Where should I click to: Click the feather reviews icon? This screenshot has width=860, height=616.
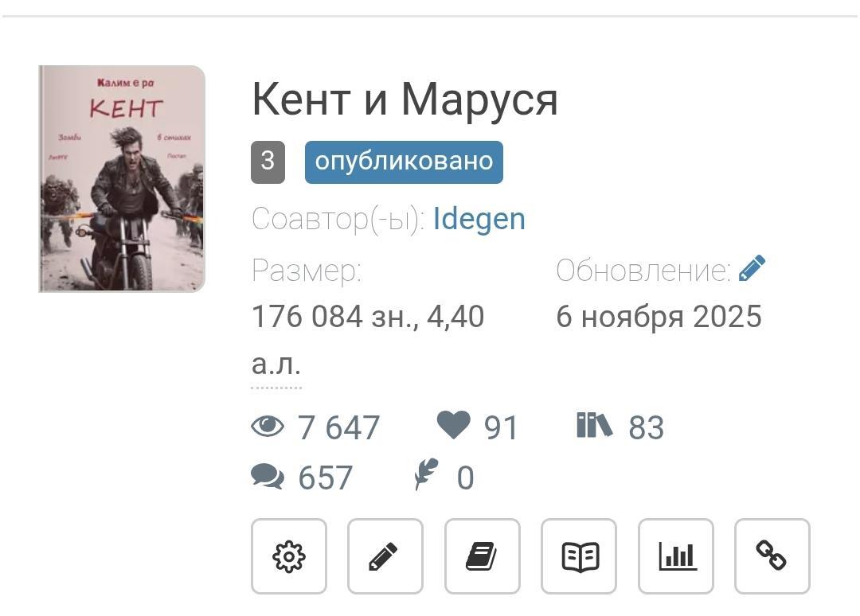pos(427,474)
